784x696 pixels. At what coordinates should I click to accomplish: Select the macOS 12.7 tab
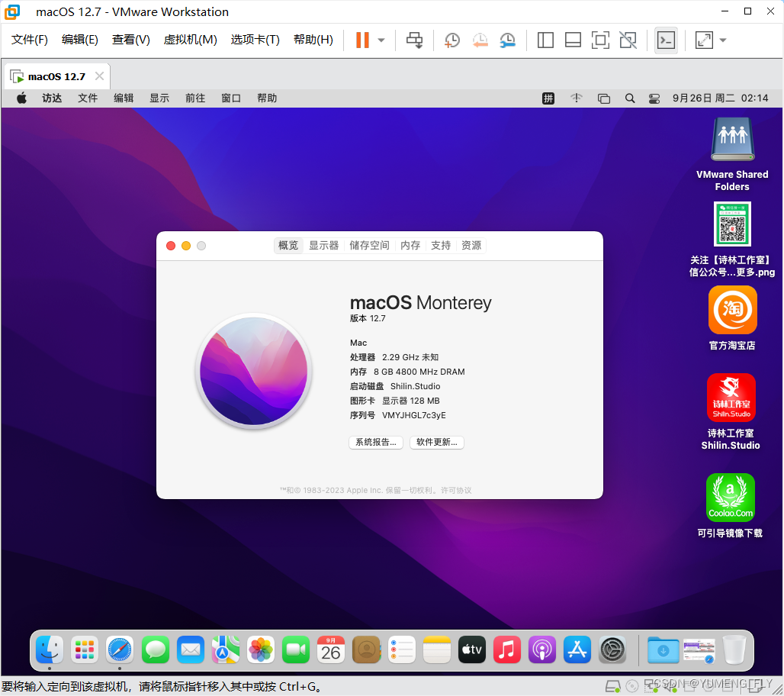click(56, 76)
